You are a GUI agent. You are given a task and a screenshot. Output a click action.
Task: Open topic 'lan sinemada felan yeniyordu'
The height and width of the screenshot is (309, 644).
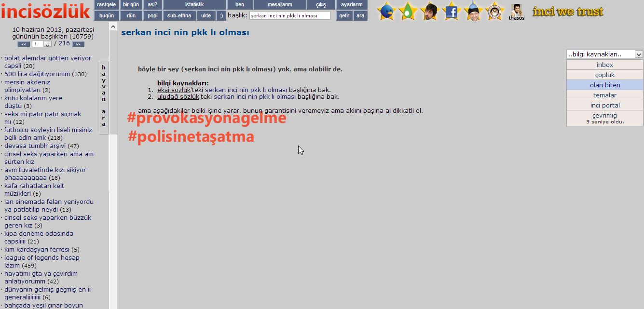pos(49,205)
